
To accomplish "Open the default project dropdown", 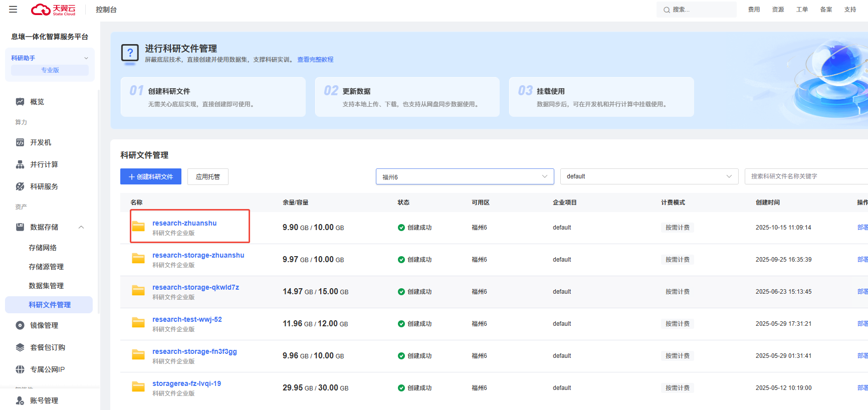I will (648, 176).
